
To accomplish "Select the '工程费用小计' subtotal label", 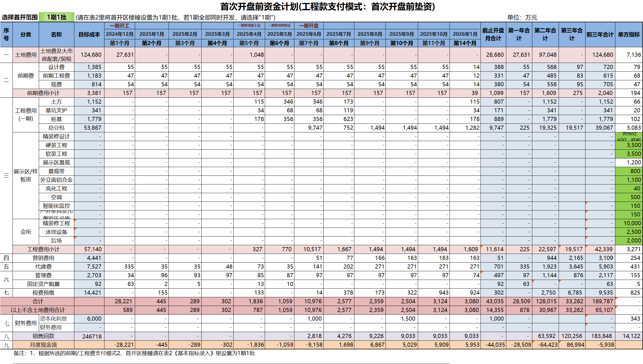I will [x=43, y=249].
